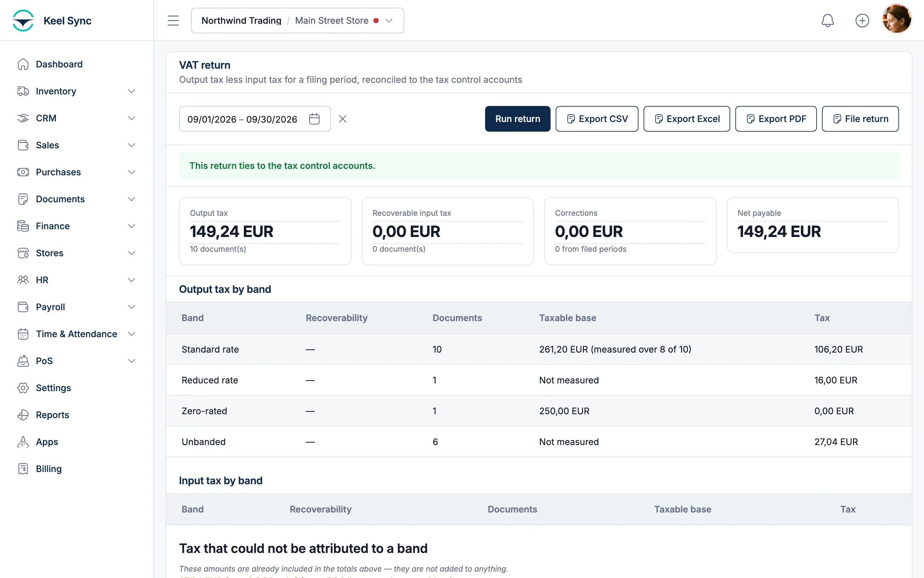Expand the Finance menu chevron
This screenshot has width=924, height=578.
click(x=131, y=226)
